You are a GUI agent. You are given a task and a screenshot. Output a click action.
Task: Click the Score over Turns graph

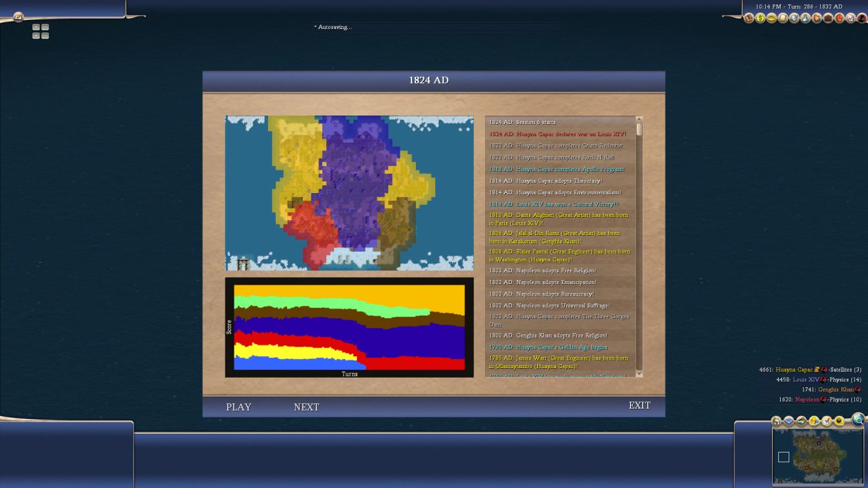(349, 327)
